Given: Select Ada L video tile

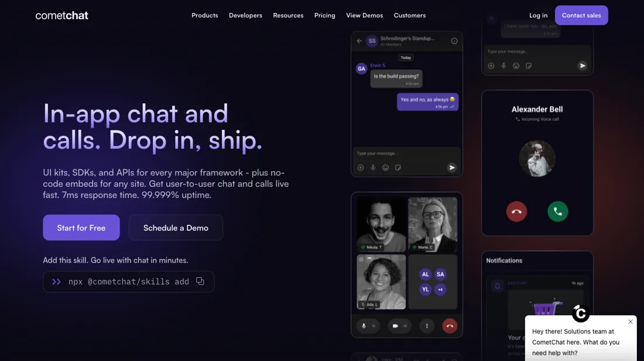Looking at the screenshot, I should click(x=381, y=282).
